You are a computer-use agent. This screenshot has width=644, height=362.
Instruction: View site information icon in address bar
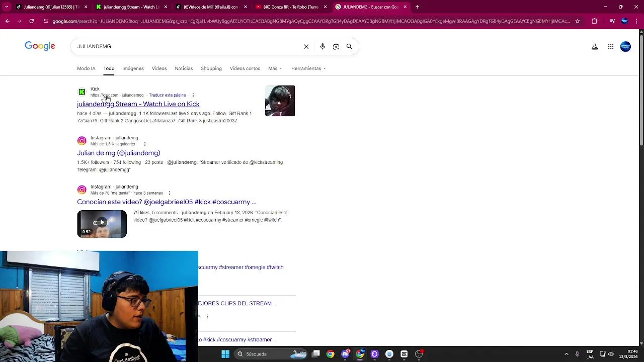46,21
